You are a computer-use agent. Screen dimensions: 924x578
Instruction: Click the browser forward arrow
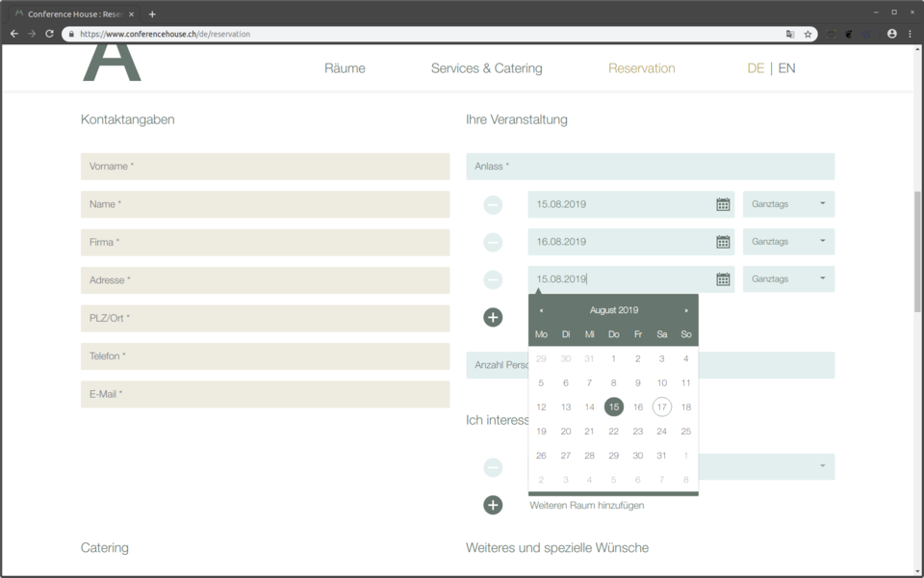(x=32, y=34)
